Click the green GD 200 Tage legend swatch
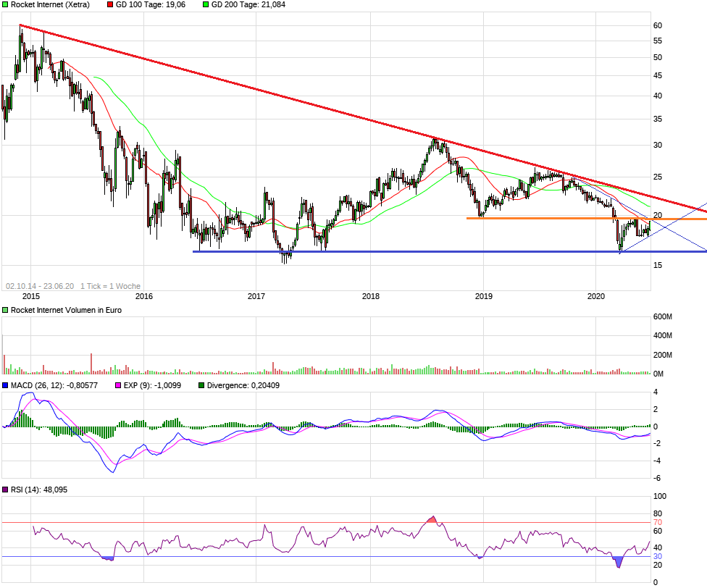 206,5
